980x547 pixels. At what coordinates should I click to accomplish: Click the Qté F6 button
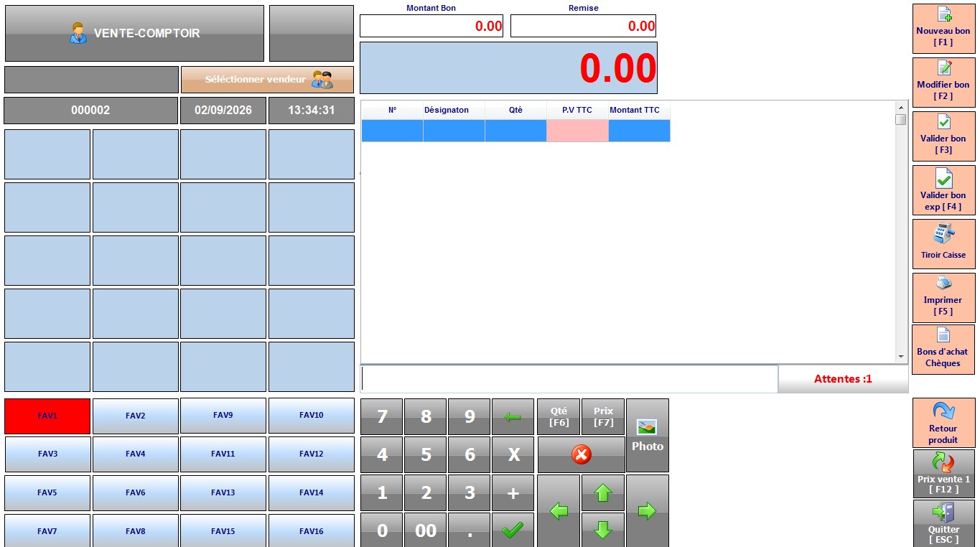coord(559,417)
